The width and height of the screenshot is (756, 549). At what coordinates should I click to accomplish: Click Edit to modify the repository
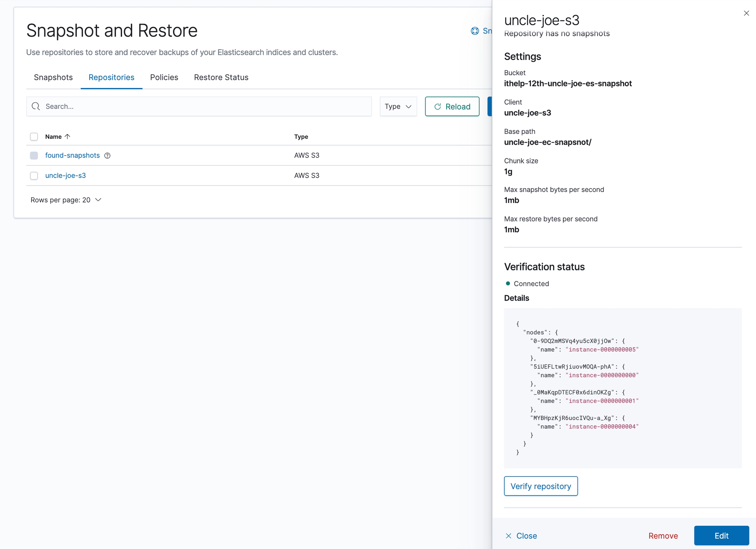[721, 536]
